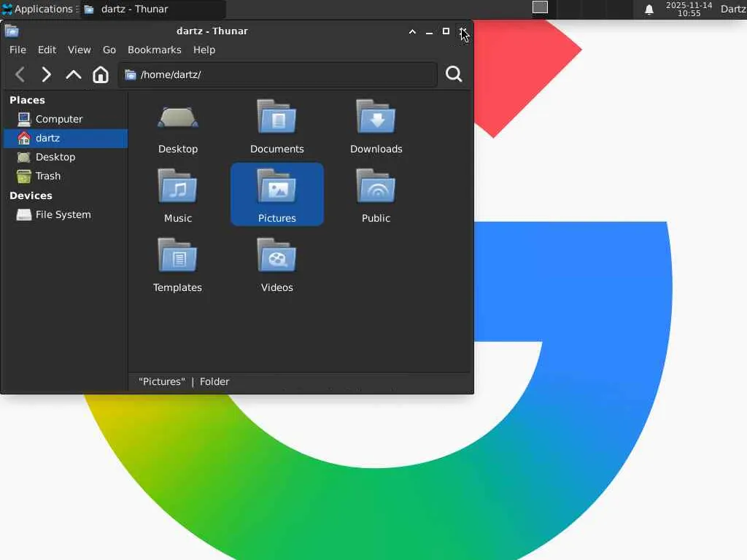Select the Public folder
The width and height of the screenshot is (747, 560).
click(376, 195)
